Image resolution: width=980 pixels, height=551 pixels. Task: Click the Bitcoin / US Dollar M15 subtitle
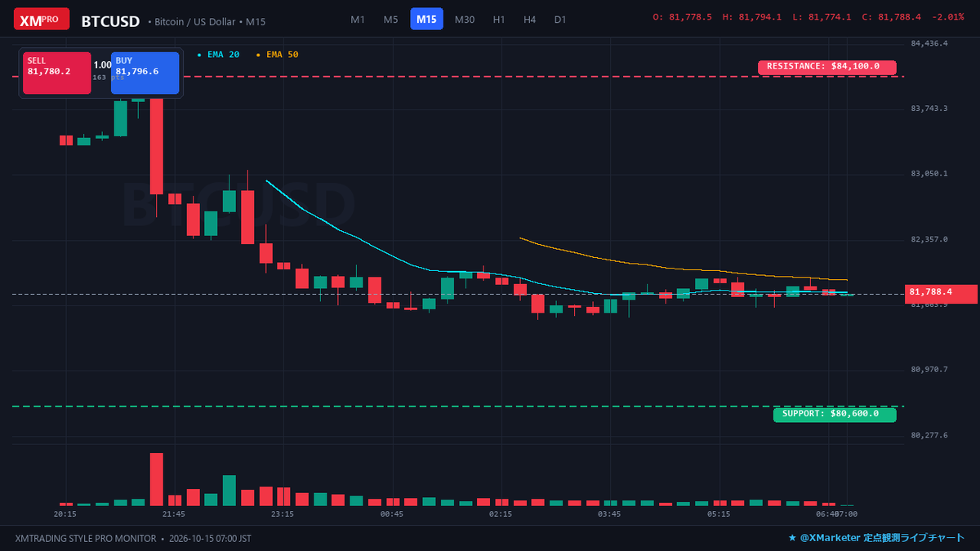[207, 22]
